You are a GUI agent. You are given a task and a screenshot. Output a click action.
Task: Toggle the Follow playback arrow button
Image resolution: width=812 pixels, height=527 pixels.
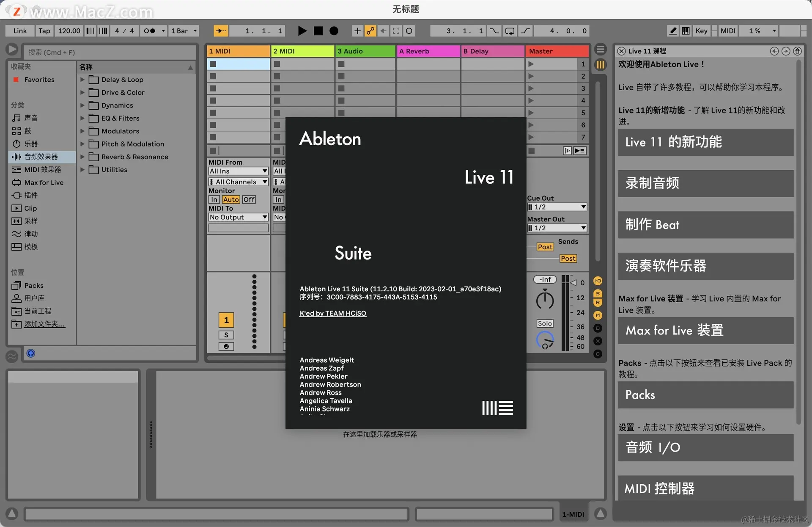221,31
